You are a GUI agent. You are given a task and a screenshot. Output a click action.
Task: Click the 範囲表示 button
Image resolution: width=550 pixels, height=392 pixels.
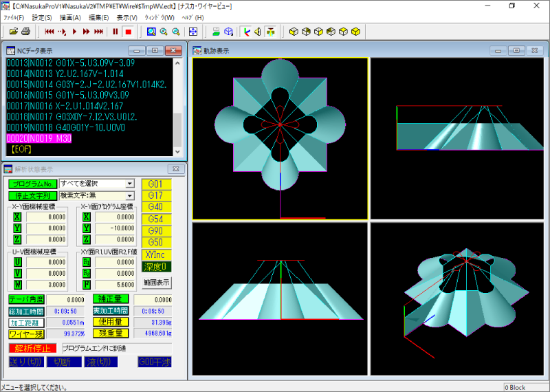click(157, 283)
